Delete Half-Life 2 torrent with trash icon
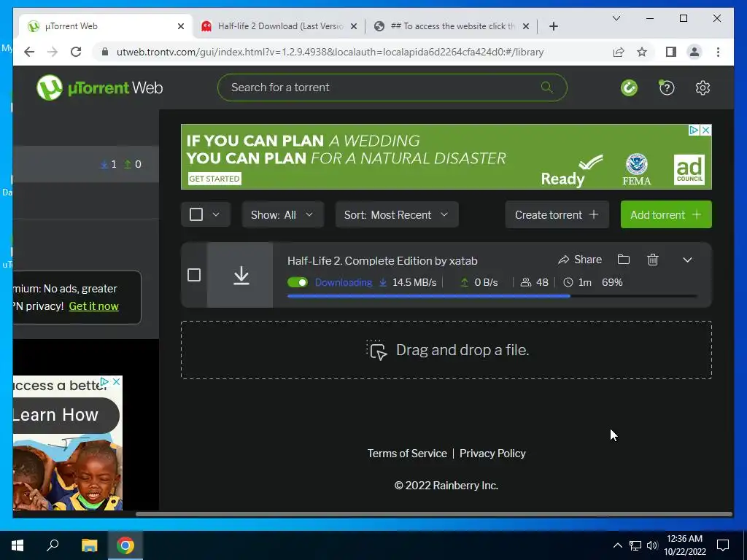 653,260
